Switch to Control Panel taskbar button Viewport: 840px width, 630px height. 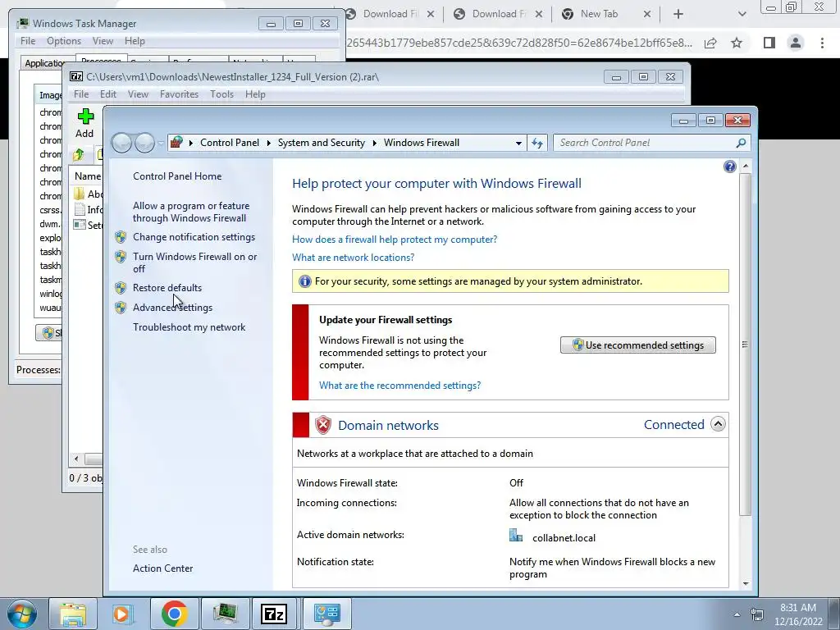click(x=326, y=614)
